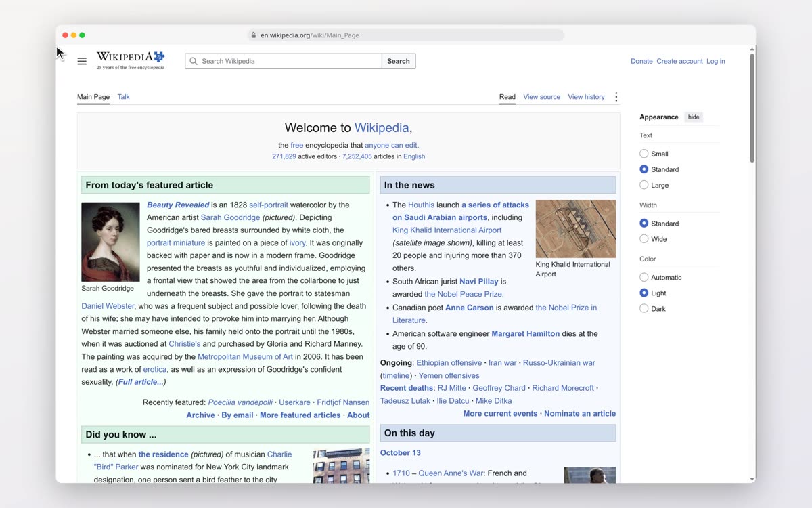Open the Daniel Webster link
Image resolution: width=812 pixels, height=508 pixels.
coord(108,306)
